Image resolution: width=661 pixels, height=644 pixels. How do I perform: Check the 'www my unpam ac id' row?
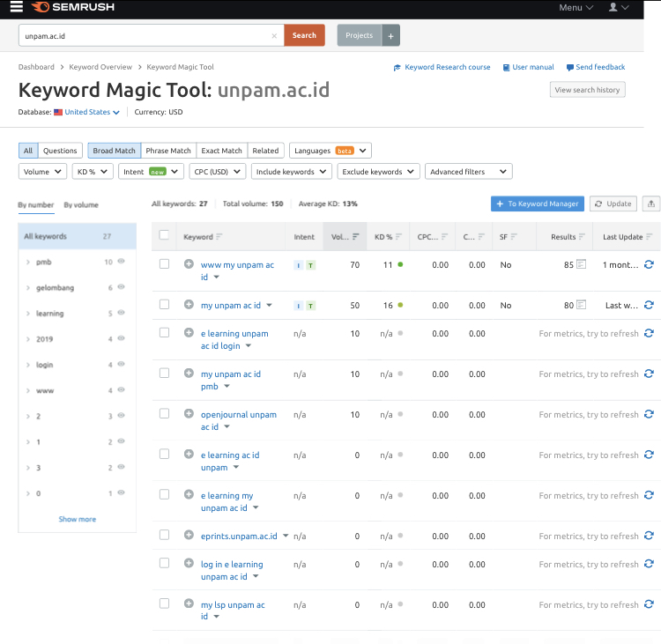pyautogui.click(x=164, y=264)
